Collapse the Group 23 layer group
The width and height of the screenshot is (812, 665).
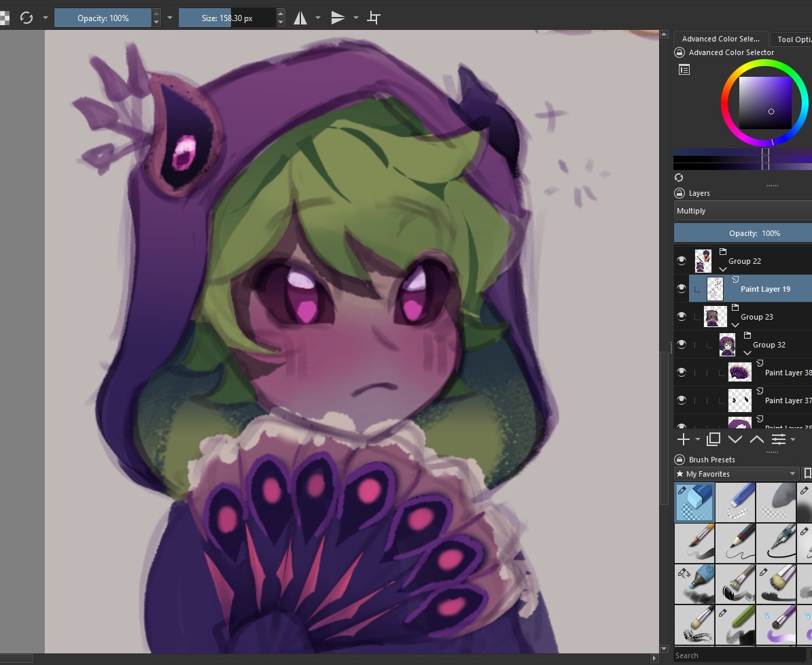[x=735, y=325]
